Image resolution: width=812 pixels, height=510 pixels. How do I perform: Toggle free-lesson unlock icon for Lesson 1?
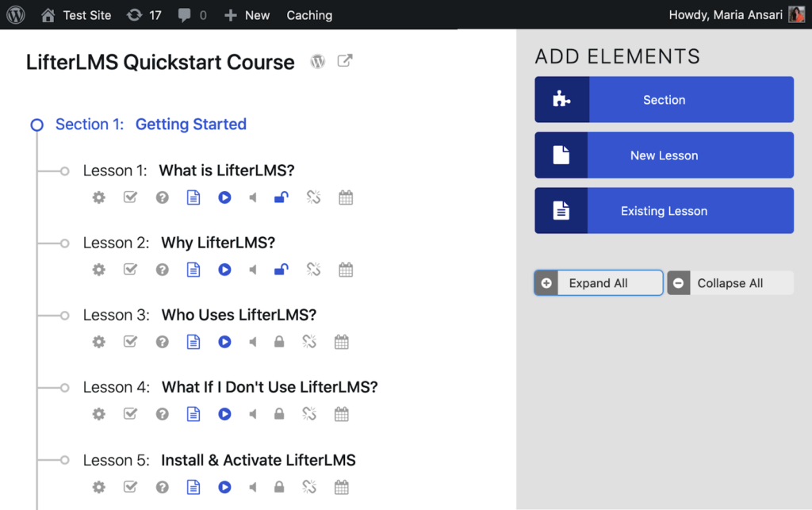coord(282,197)
